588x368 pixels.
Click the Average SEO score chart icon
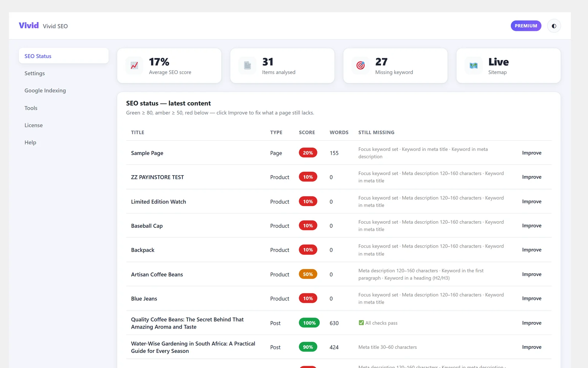click(135, 66)
